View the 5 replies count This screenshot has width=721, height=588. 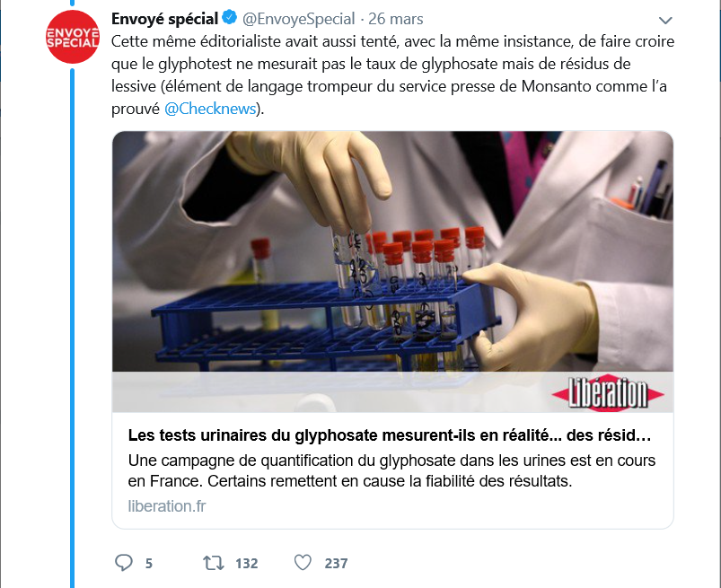(x=148, y=563)
